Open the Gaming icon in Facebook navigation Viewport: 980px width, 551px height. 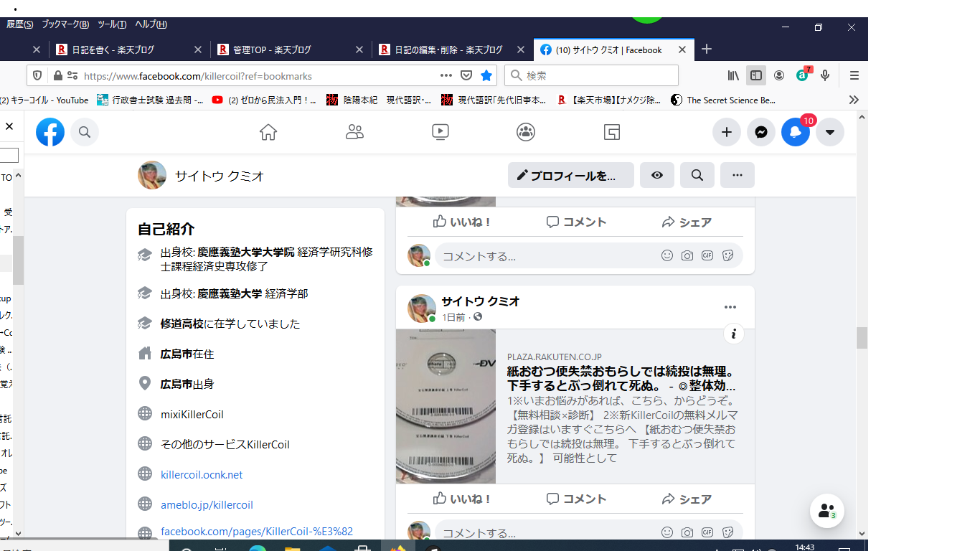pyautogui.click(x=611, y=132)
